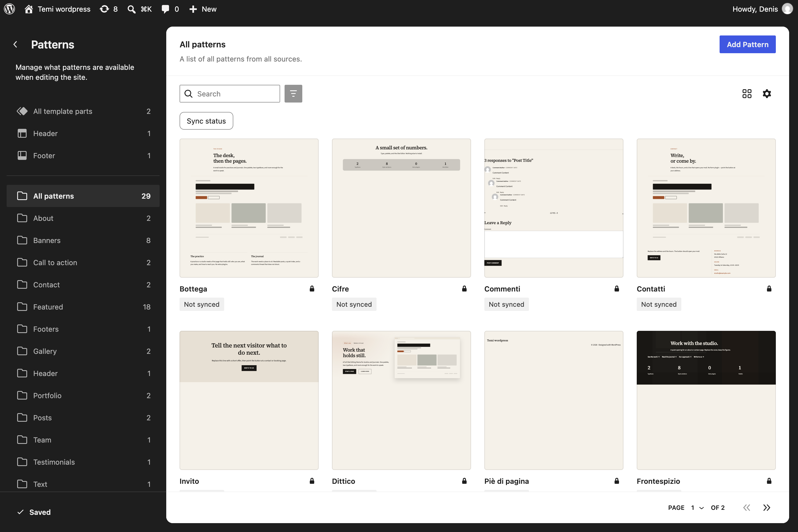
Task: Click Not synced under Bottega
Action: pos(202,304)
